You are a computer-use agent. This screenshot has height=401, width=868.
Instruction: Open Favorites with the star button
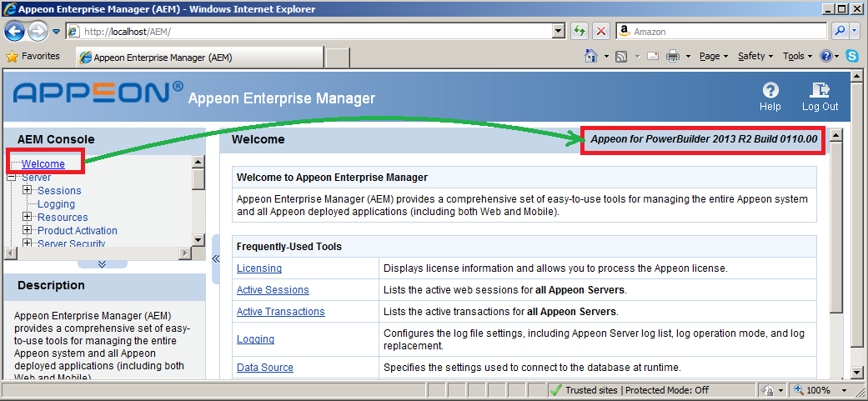(33, 56)
